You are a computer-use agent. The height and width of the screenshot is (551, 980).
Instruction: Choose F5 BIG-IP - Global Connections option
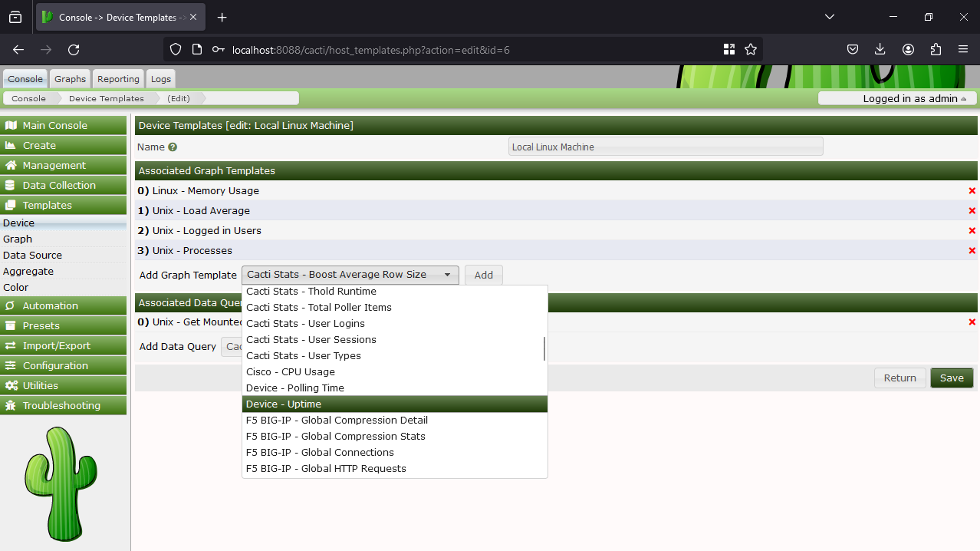point(395,453)
